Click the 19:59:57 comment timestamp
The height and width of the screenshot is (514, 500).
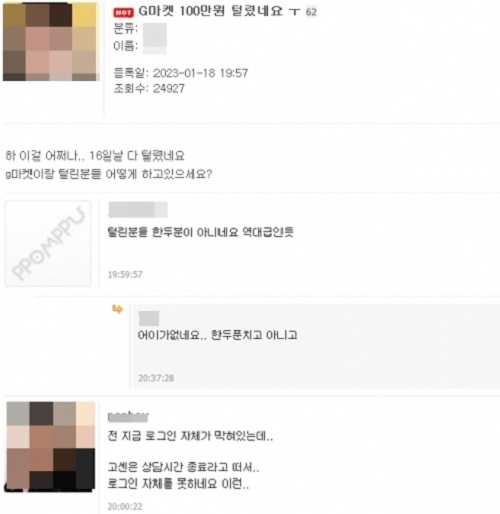125,274
